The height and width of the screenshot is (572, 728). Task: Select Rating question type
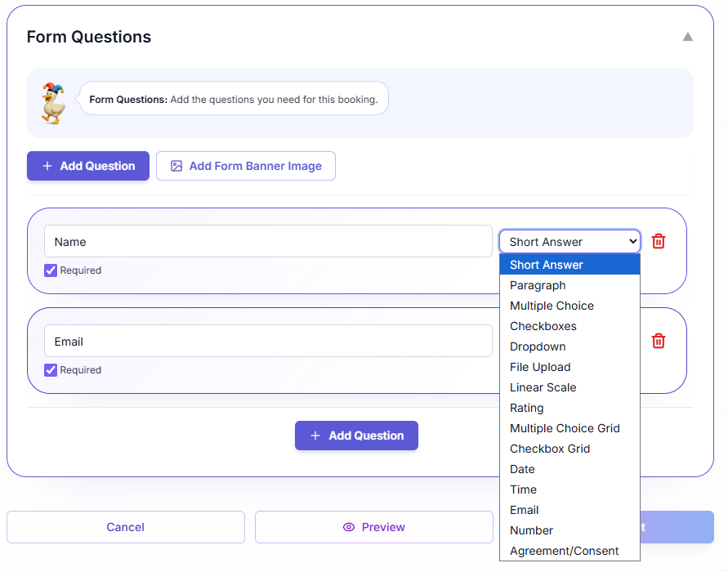pos(569,408)
